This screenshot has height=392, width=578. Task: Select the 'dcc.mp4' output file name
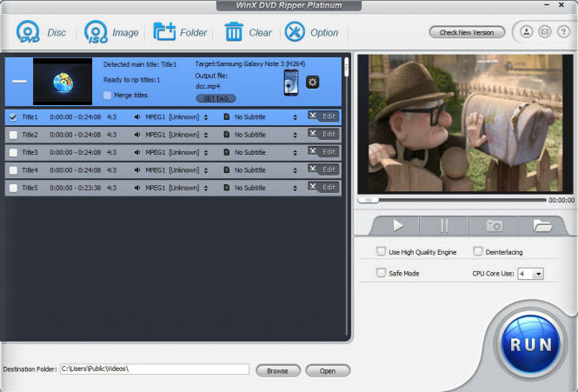pyautogui.click(x=208, y=86)
